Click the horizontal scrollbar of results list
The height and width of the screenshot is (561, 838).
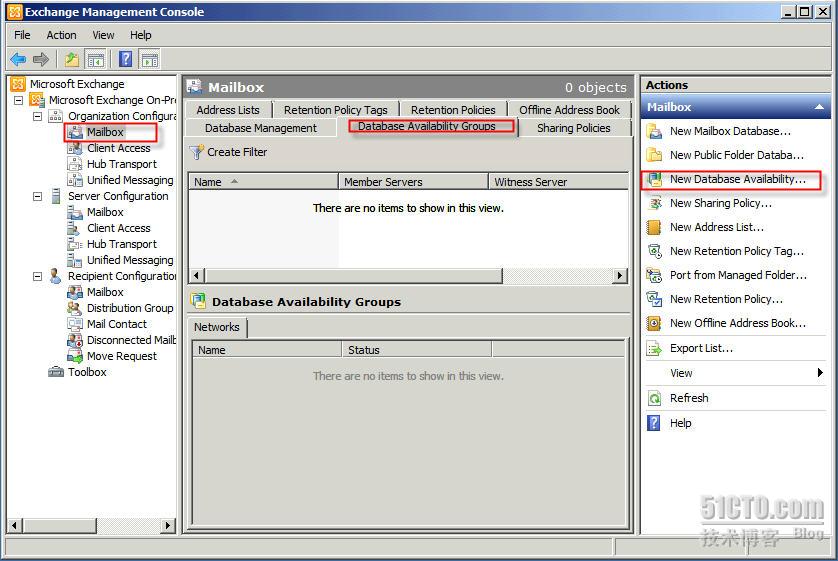click(x=353, y=276)
